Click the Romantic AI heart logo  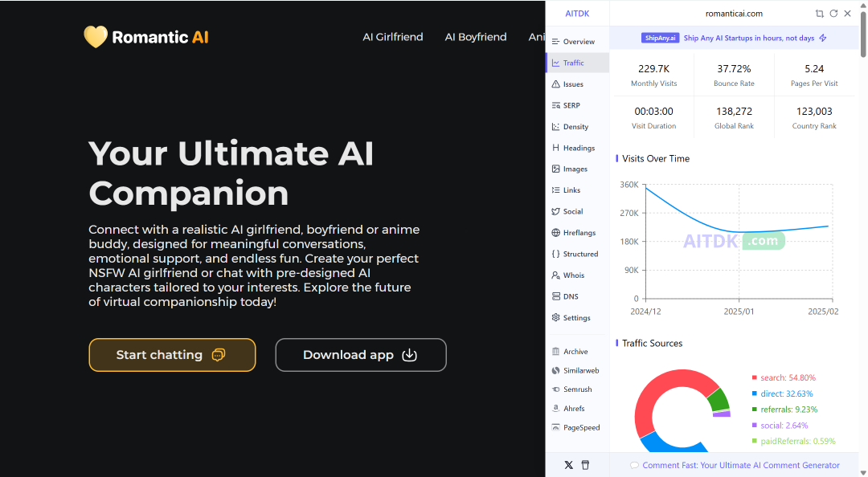pos(95,37)
